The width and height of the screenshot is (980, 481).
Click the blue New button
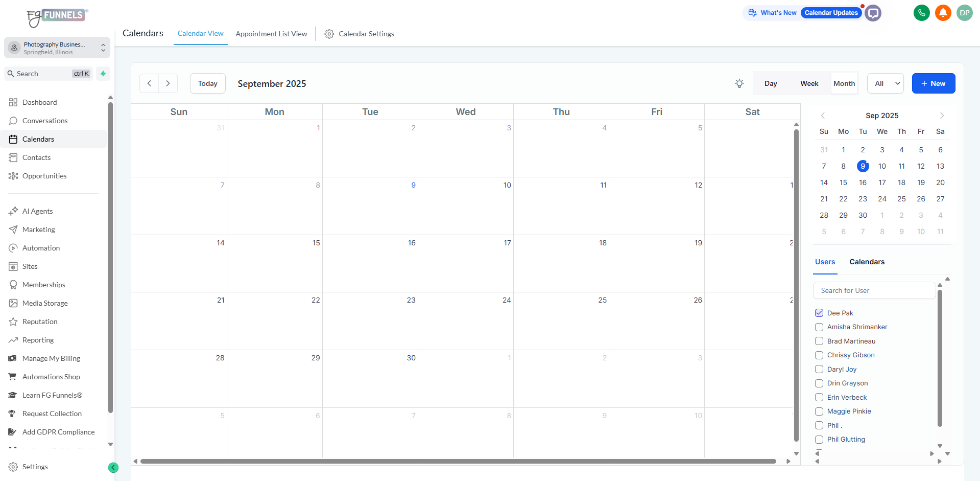933,83
